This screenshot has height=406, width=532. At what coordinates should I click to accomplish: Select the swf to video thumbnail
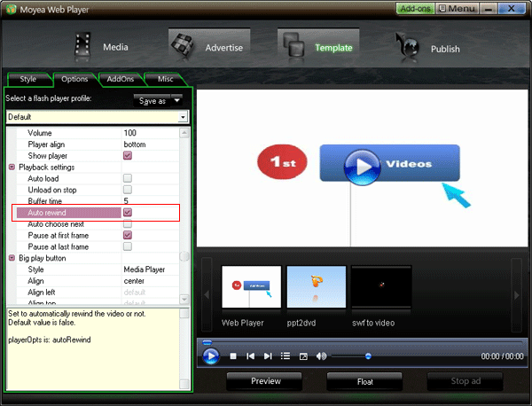pyautogui.click(x=381, y=287)
